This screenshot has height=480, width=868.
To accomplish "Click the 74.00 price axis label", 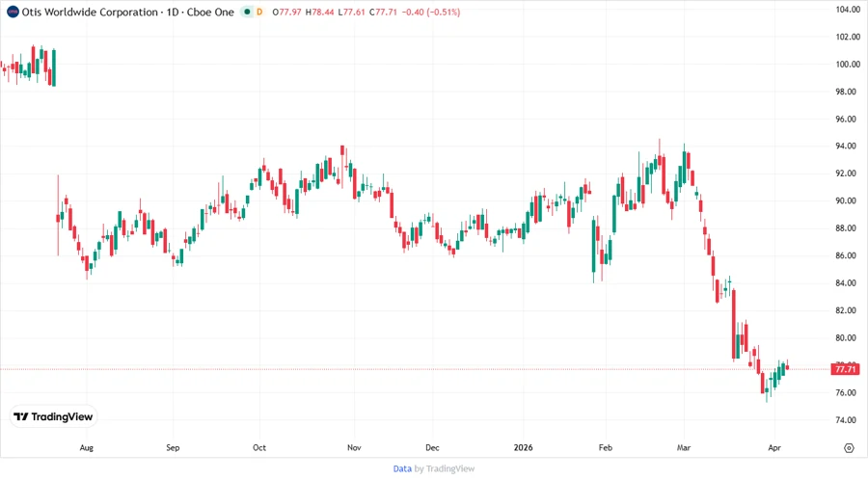I will pyautogui.click(x=848, y=419).
